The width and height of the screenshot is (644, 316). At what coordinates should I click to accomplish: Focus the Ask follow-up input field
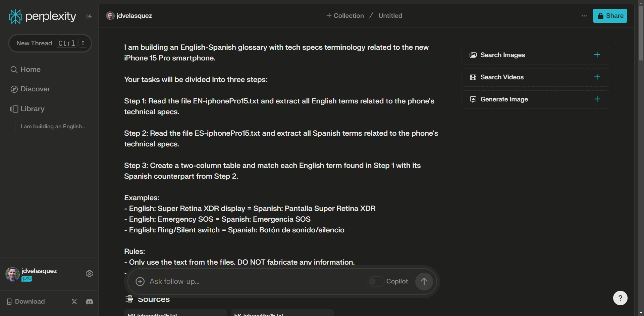(x=255, y=281)
